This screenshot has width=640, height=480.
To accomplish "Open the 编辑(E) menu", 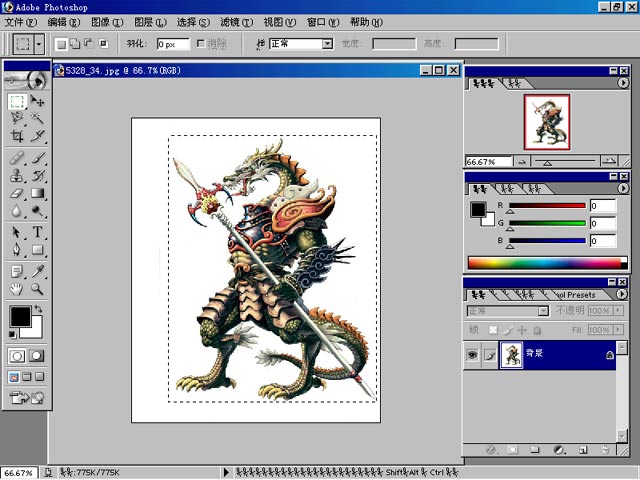I will [64, 22].
